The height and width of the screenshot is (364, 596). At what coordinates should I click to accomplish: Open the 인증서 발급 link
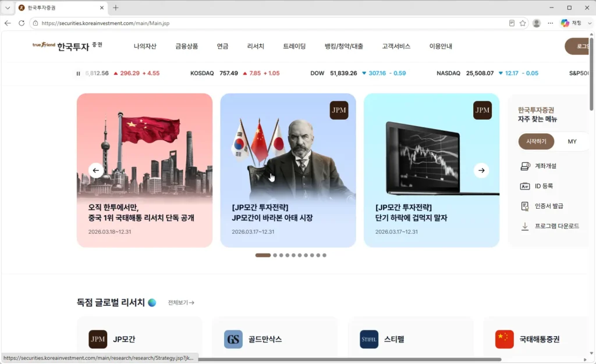(549, 206)
